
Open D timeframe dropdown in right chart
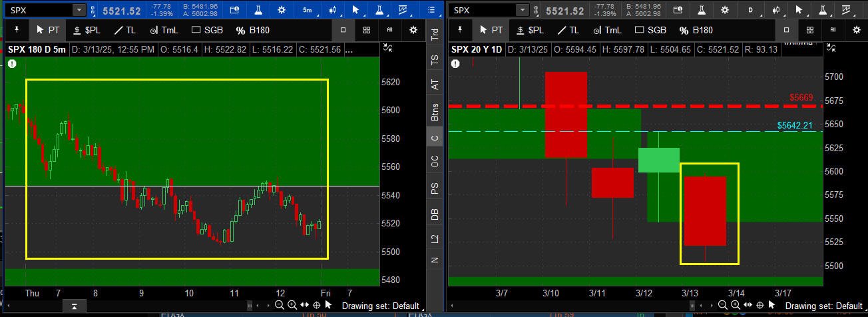(x=750, y=10)
